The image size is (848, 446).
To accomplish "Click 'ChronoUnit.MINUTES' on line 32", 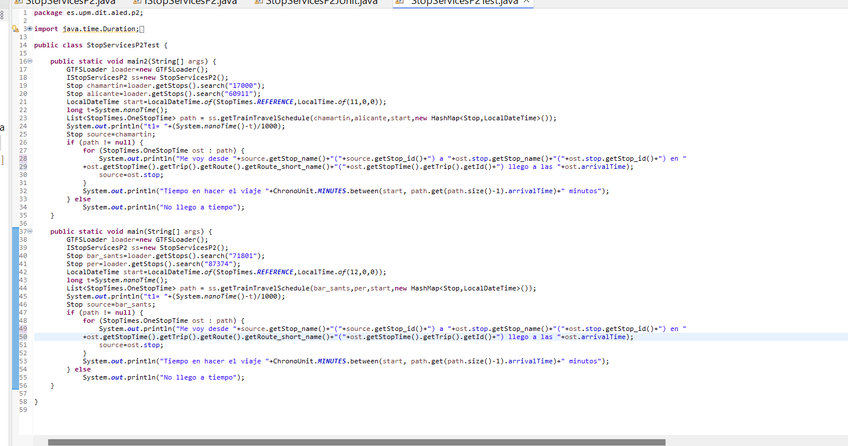I will tap(309, 191).
